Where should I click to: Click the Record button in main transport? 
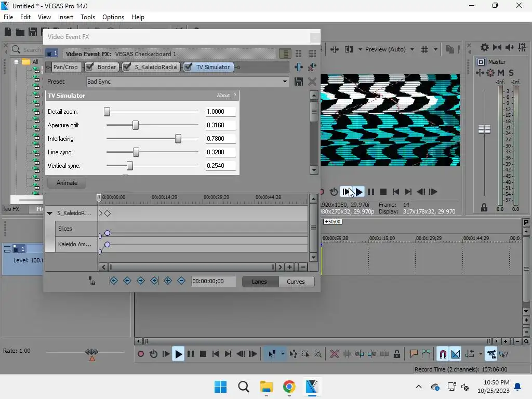pyautogui.click(x=140, y=354)
